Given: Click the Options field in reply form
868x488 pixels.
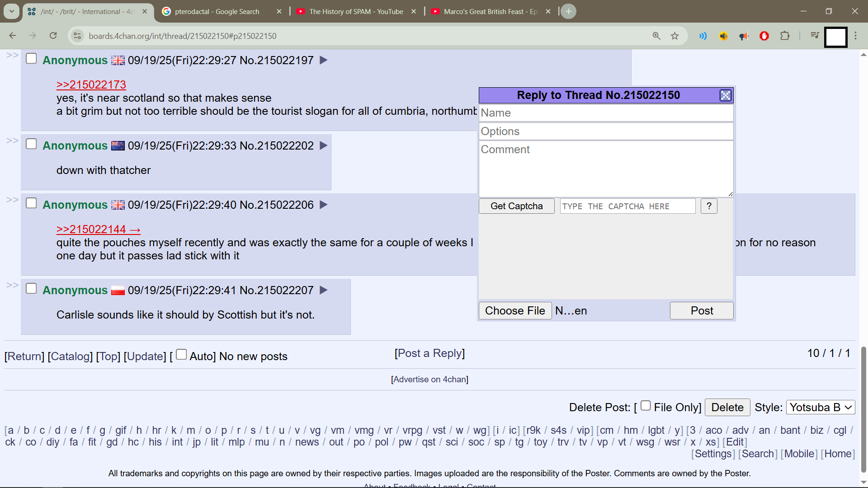Looking at the screenshot, I should coord(606,131).
